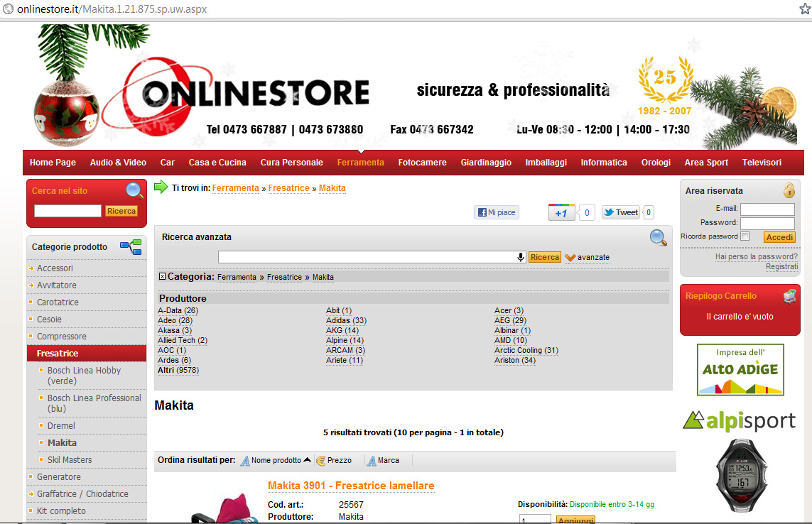Expand the Generatore category
Image resolution: width=812 pixels, height=524 pixels.
(58, 477)
